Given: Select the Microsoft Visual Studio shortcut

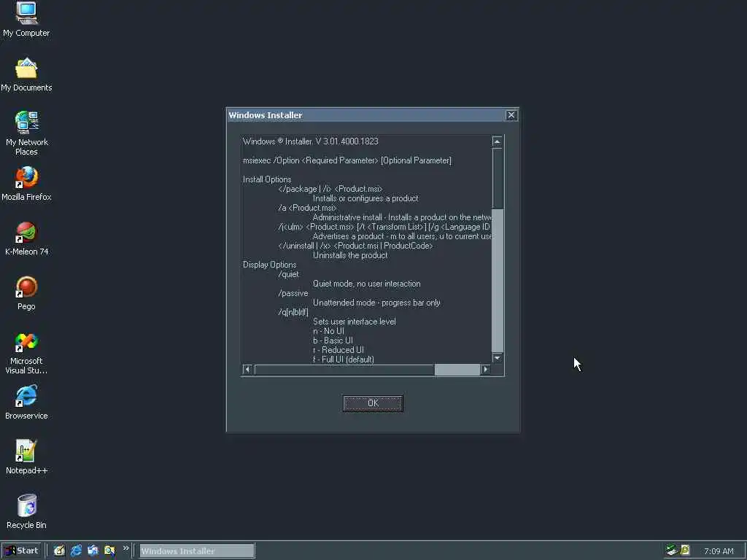Looking at the screenshot, I should click(x=26, y=353).
